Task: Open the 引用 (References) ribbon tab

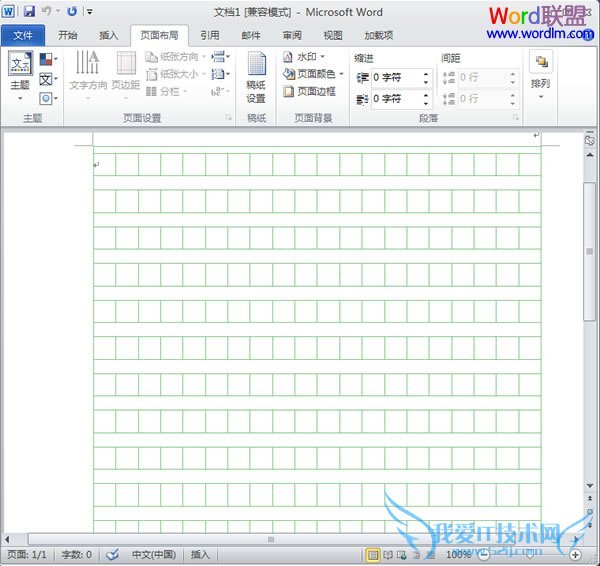Action: [x=209, y=35]
